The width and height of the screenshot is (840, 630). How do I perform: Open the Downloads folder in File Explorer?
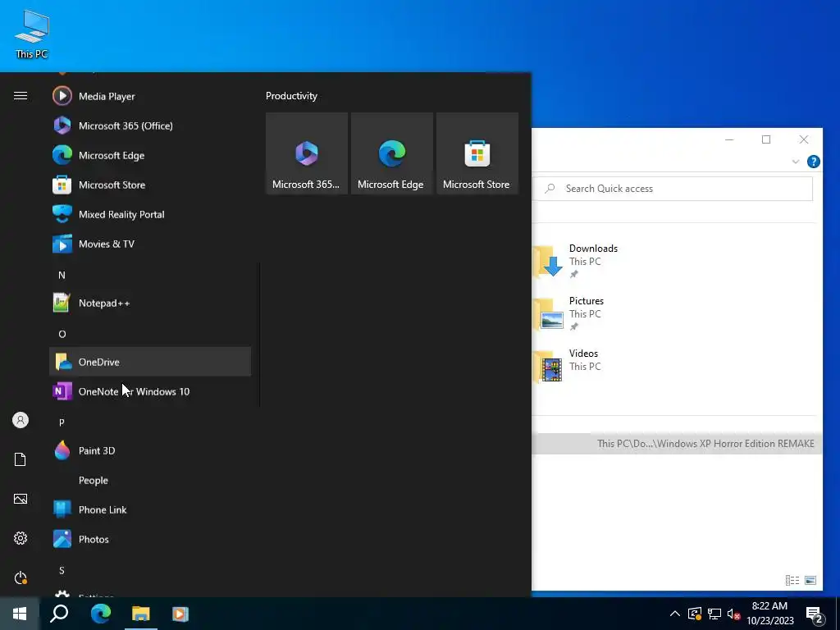pos(576,261)
